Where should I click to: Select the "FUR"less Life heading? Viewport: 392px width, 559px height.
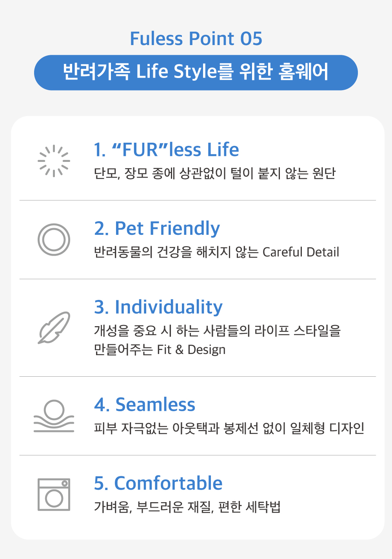click(x=166, y=150)
